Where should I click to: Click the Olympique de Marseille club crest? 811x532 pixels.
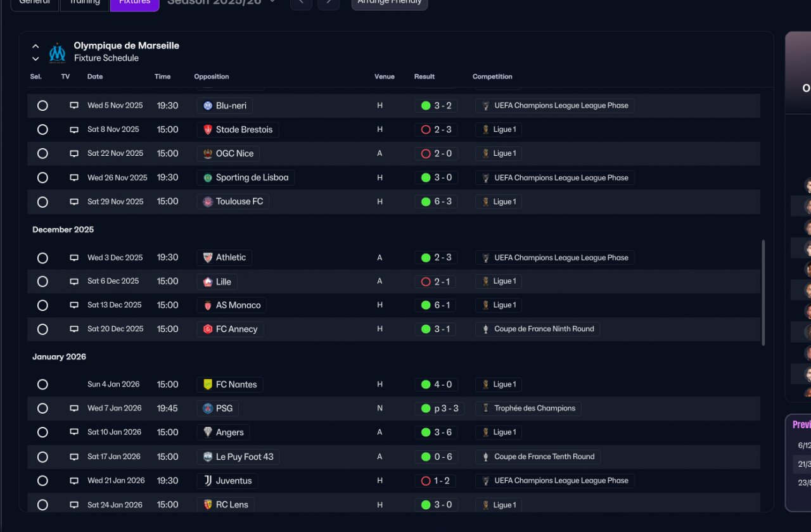[x=58, y=53]
